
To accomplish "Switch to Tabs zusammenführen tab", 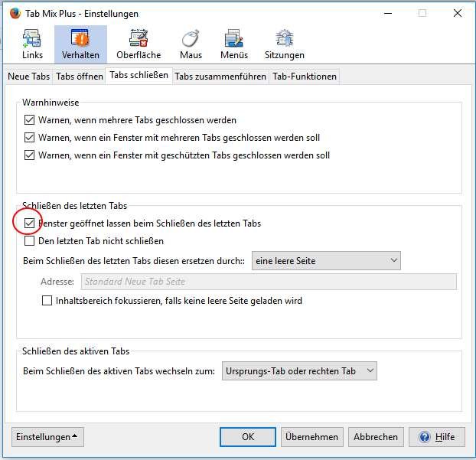I will [220, 77].
